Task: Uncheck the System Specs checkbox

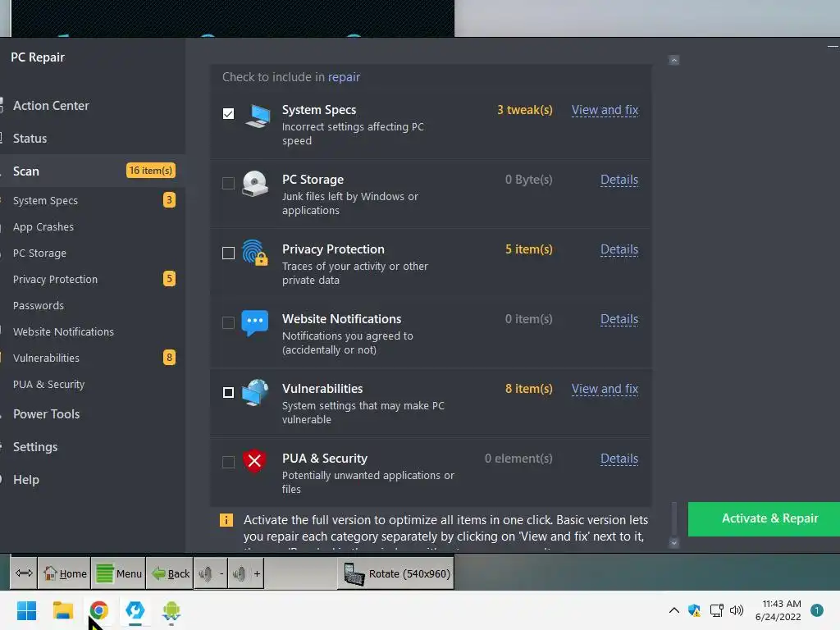Action: [x=228, y=113]
